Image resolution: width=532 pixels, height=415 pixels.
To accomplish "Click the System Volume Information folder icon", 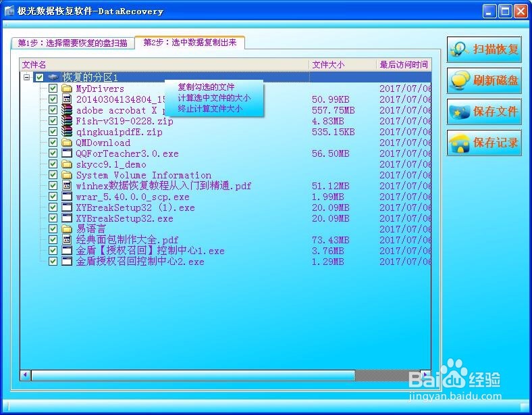I will pyautogui.click(x=67, y=175).
